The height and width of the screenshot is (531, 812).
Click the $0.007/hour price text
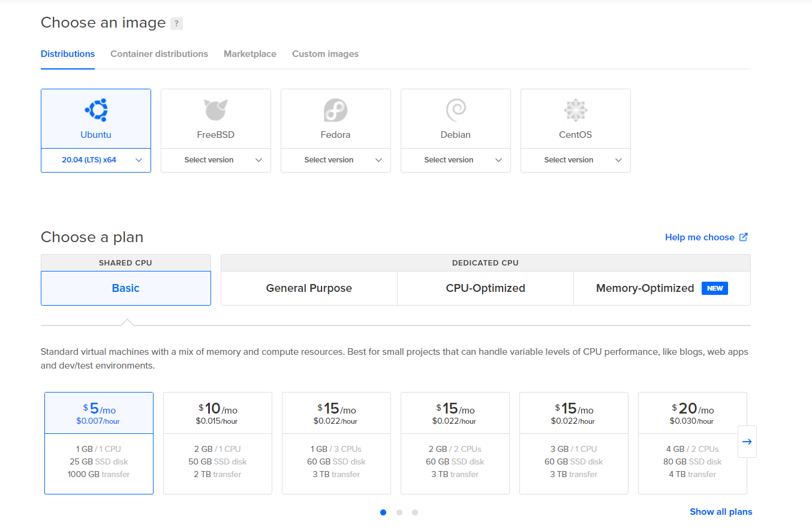click(98, 421)
